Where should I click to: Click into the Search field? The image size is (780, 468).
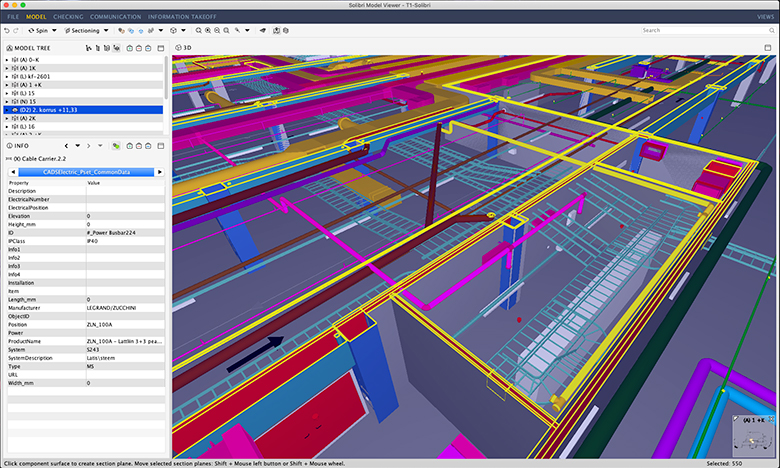pyautogui.click(x=700, y=31)
